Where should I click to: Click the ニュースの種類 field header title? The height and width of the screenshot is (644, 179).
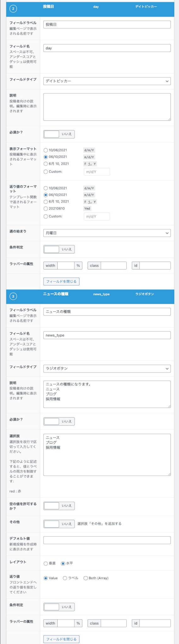tap(56, 294)
